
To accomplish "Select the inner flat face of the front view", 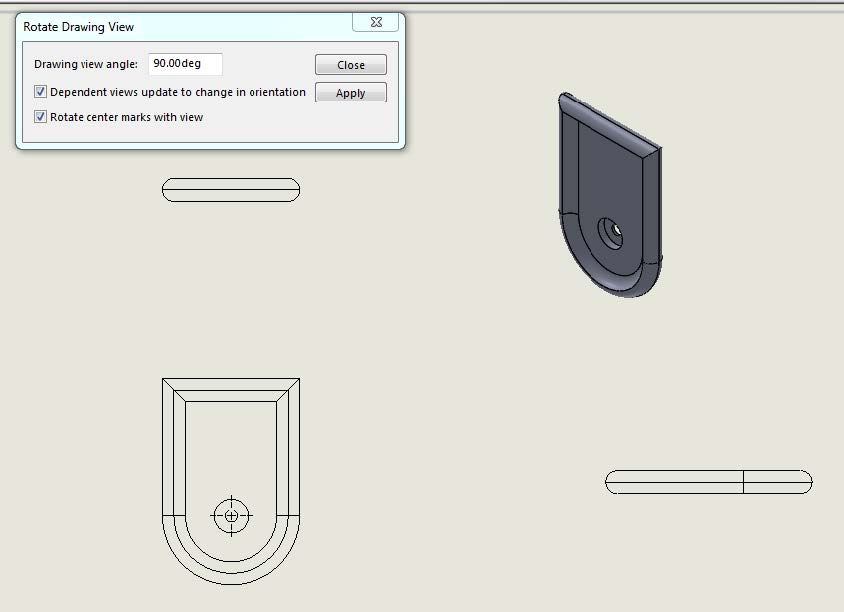I will pyautogui.click(x=231, y=450).
